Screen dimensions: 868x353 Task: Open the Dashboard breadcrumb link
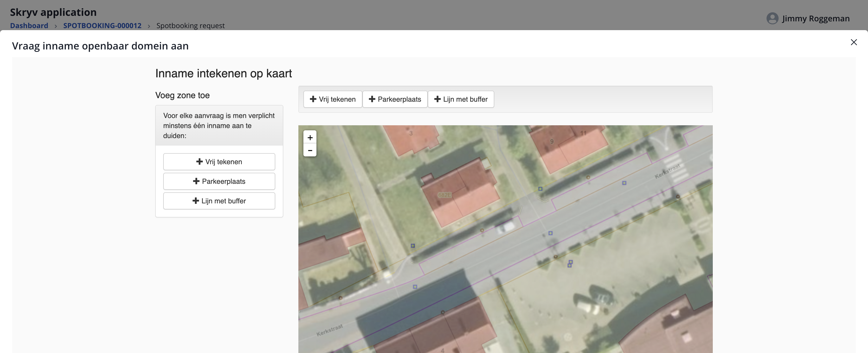coord(29,26)
